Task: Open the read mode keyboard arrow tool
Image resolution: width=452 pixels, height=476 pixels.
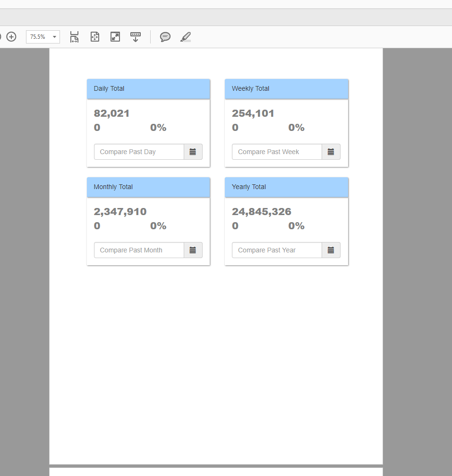Action: 136,37
